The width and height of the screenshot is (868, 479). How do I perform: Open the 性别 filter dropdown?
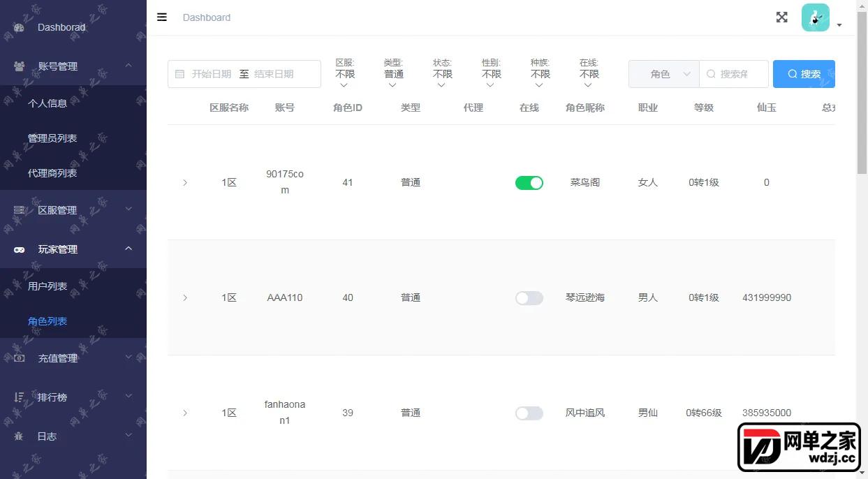[492, 74]
